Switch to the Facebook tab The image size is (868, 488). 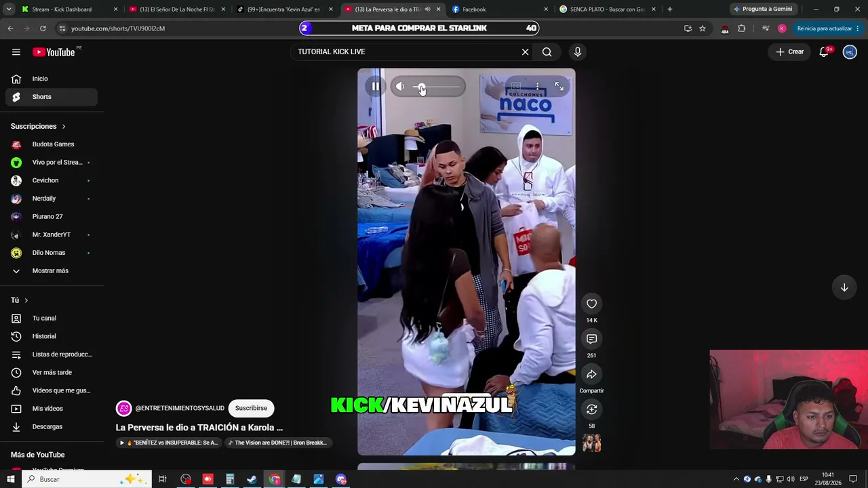point(499,9)
